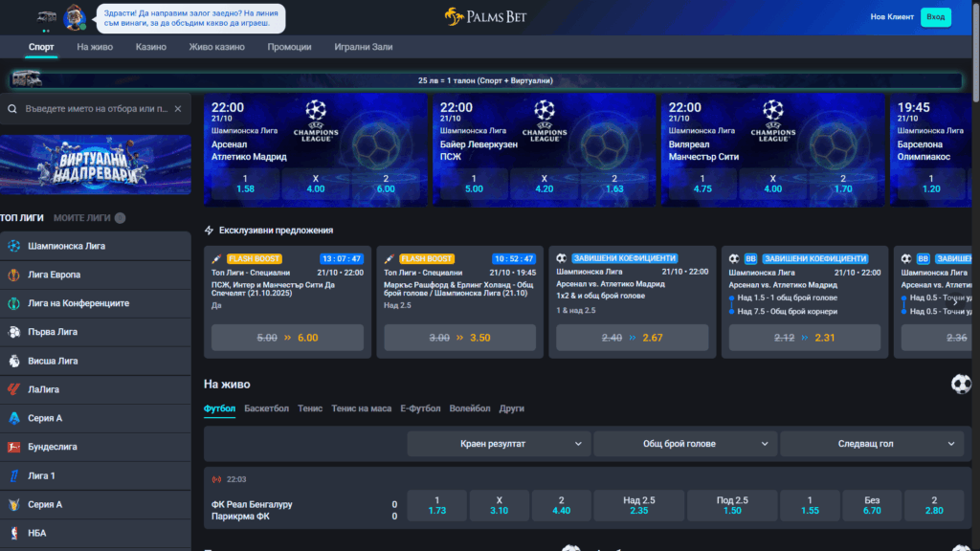
Task: Select the Баскетбол live sports tab
Action: 265,408
